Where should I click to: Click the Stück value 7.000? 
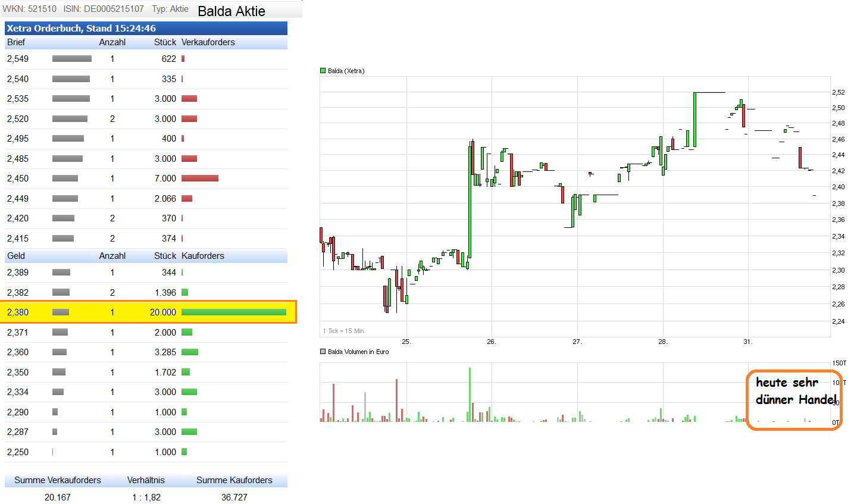pos(165,179)
